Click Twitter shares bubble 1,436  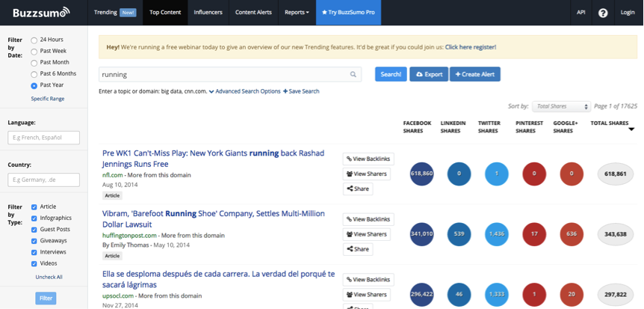tap(497, 234)
